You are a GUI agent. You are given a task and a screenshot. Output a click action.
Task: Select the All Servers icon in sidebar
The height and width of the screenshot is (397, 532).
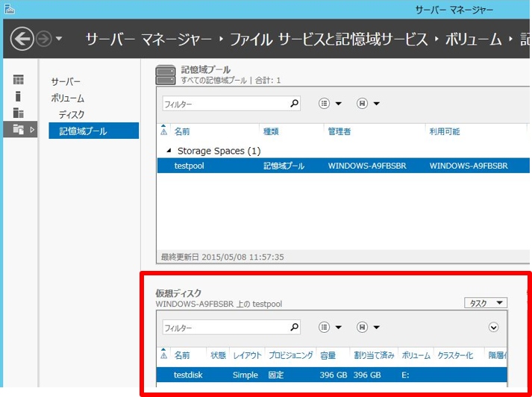click(19, 113)
